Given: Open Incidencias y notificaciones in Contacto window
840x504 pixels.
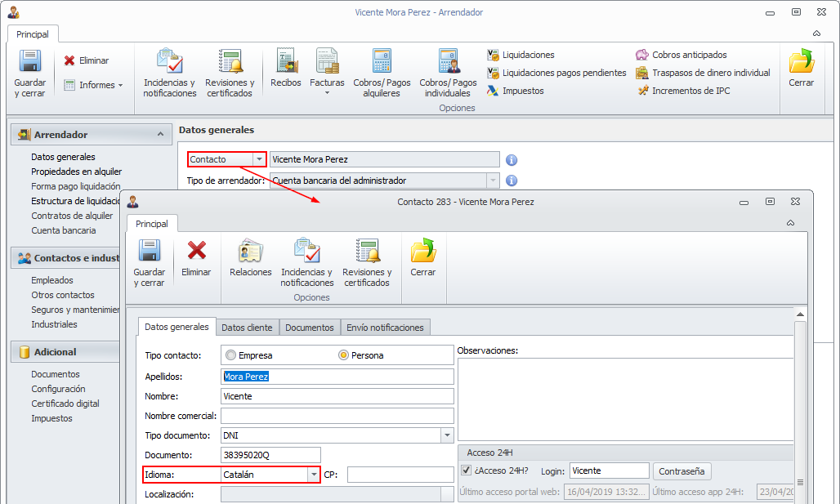Looking at the screenshot, I should coord(307,263).
